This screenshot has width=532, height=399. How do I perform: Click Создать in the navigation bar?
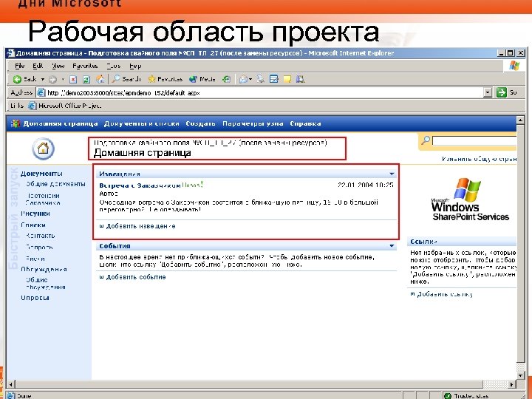click(x=200, y=124)
